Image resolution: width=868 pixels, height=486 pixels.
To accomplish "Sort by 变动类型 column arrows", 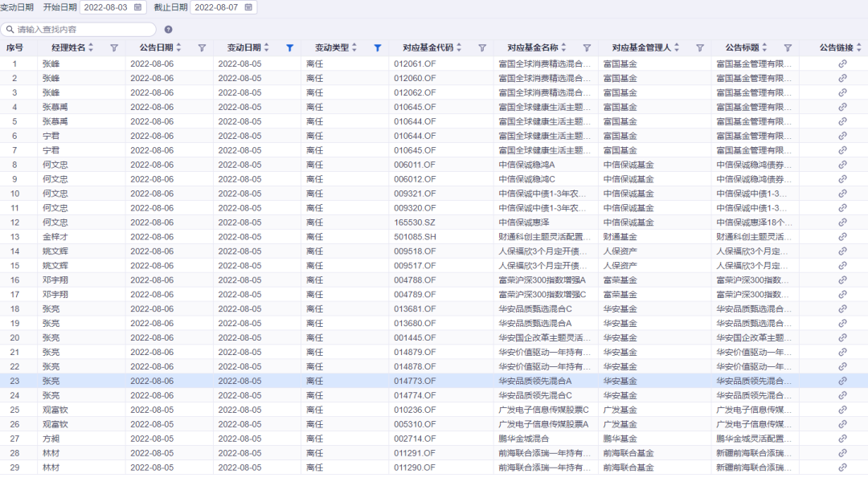I will pos(354,47).
